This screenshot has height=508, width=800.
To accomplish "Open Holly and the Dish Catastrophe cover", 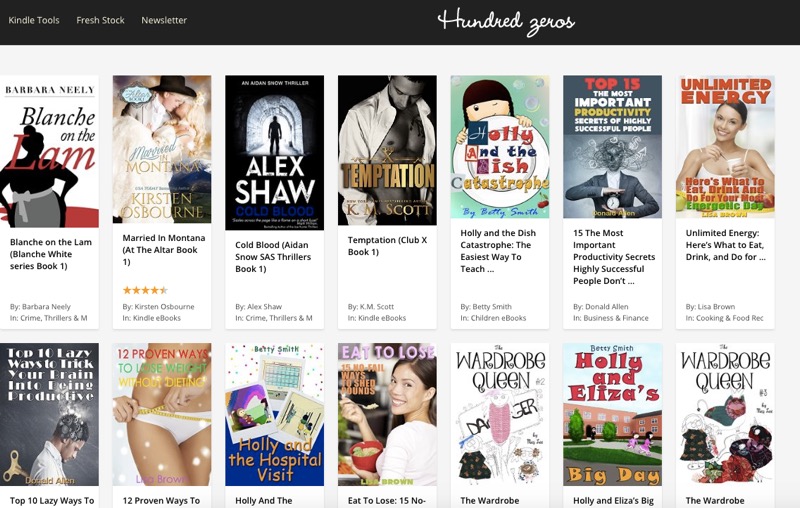I will click(500, 147).
